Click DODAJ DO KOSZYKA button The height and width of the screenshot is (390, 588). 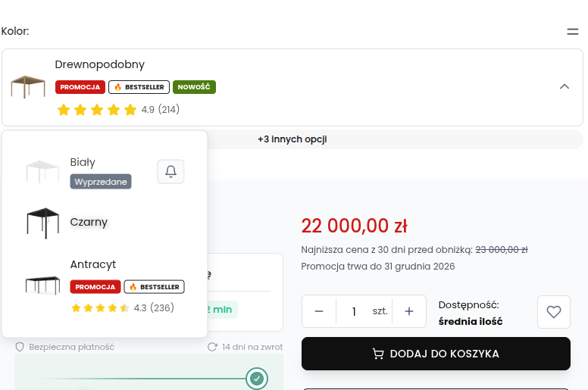[436, 354]
